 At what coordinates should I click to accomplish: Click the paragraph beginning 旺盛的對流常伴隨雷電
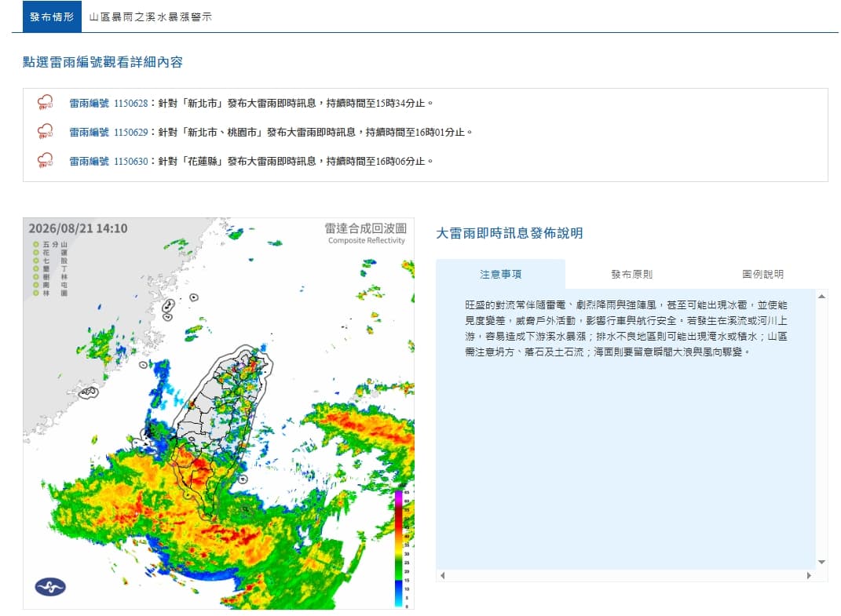[626, 328]
